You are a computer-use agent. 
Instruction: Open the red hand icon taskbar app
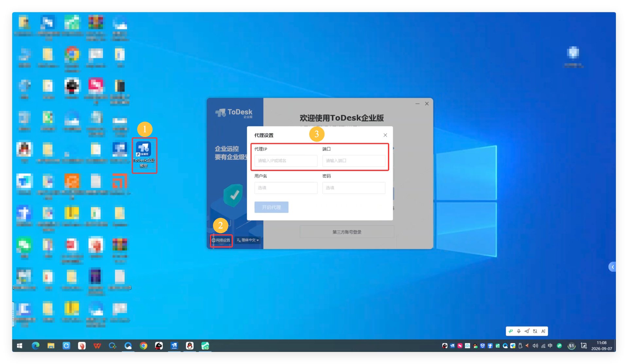coord(82,346)
